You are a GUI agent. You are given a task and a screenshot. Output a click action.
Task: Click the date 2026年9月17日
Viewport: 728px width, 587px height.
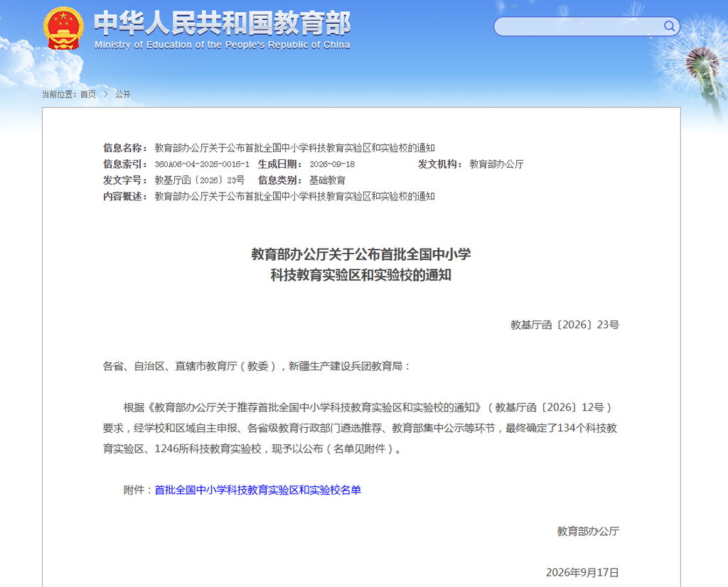pos(582,573)
